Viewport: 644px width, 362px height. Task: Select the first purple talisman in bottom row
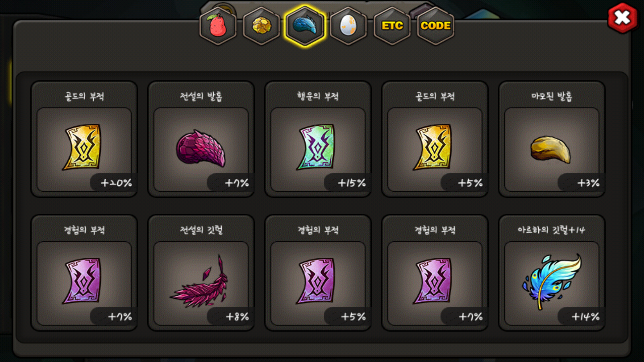coord(84,273)
